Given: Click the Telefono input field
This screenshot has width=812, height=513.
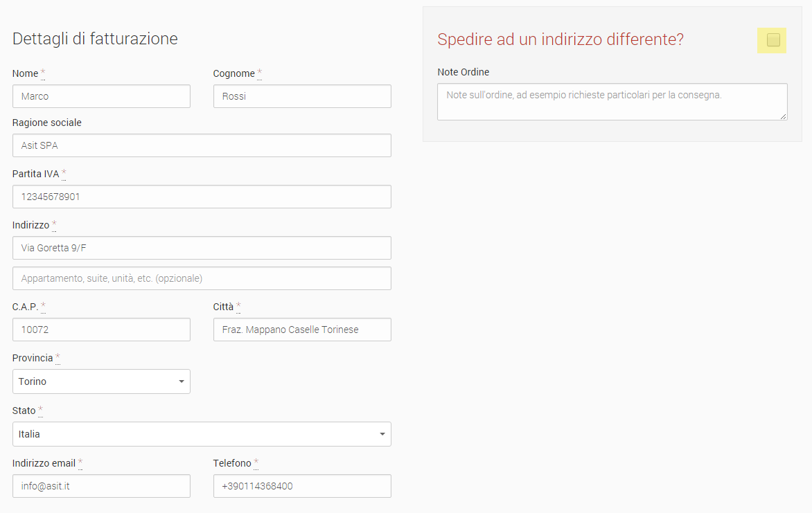Looking at the screenshot, I should (303, 486).
